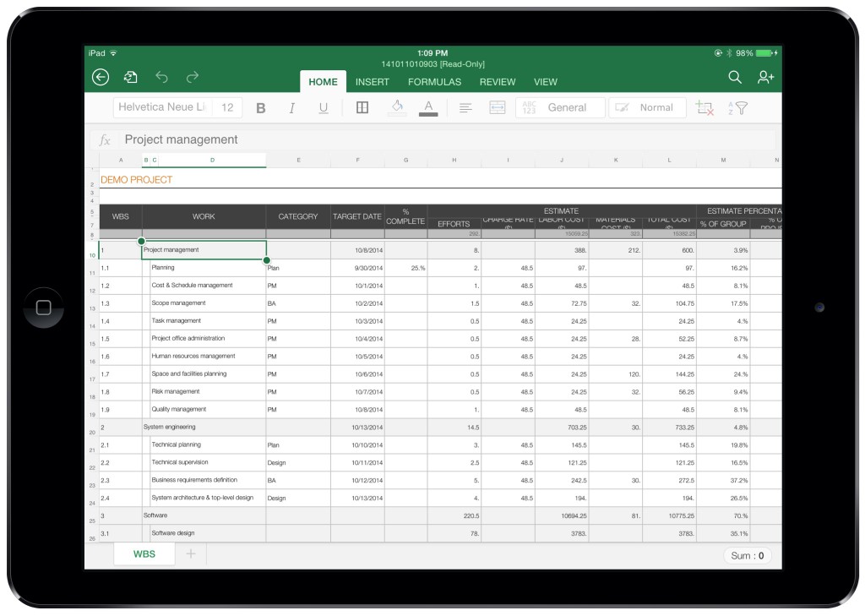Toggle italic formatting

[291, 107]
